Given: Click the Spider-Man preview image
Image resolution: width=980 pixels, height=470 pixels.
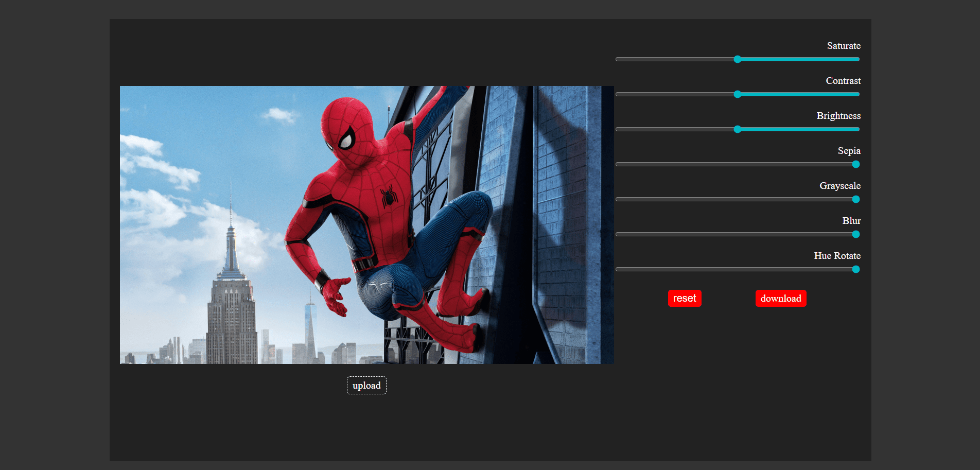Looking at the screenshot, I should (367, 224).
